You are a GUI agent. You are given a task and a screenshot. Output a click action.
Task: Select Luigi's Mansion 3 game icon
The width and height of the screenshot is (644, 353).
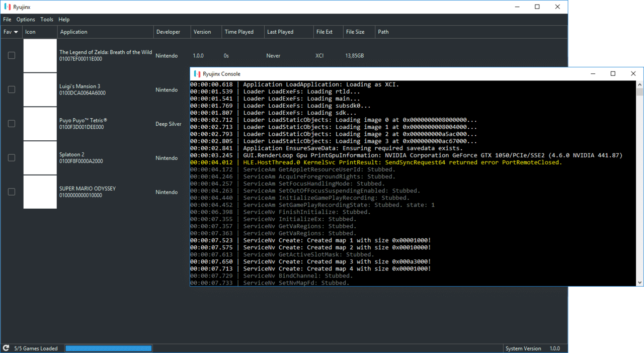(40, 90)
